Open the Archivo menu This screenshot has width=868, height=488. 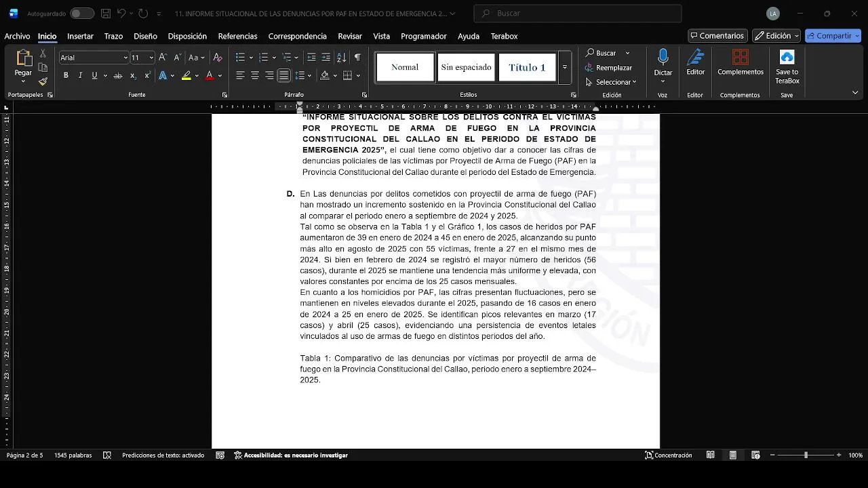(x=18, y=36)
